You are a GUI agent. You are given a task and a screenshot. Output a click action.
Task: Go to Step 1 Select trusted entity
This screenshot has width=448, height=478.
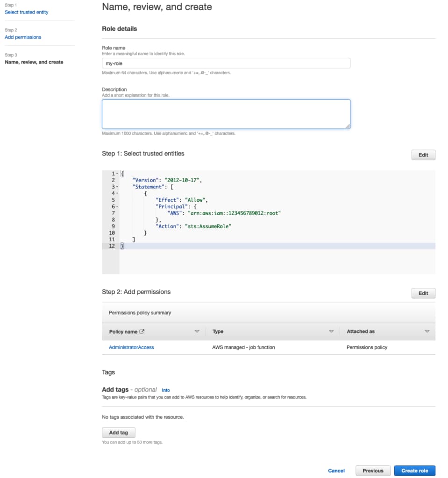point(26,12)
